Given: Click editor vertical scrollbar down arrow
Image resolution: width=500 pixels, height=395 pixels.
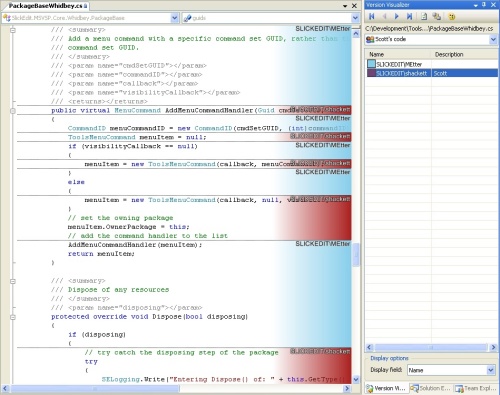Looking at the screenshot, I should (x=356, y=379).
